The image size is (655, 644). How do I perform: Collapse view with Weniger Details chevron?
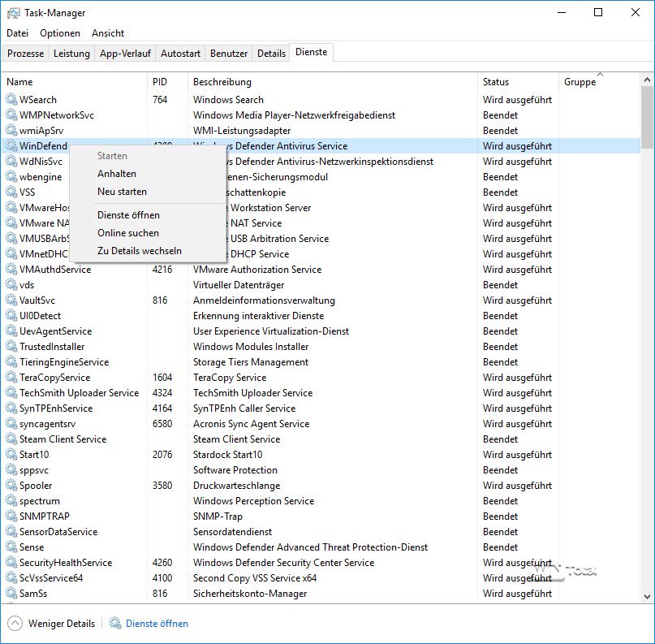coord(15,624)
